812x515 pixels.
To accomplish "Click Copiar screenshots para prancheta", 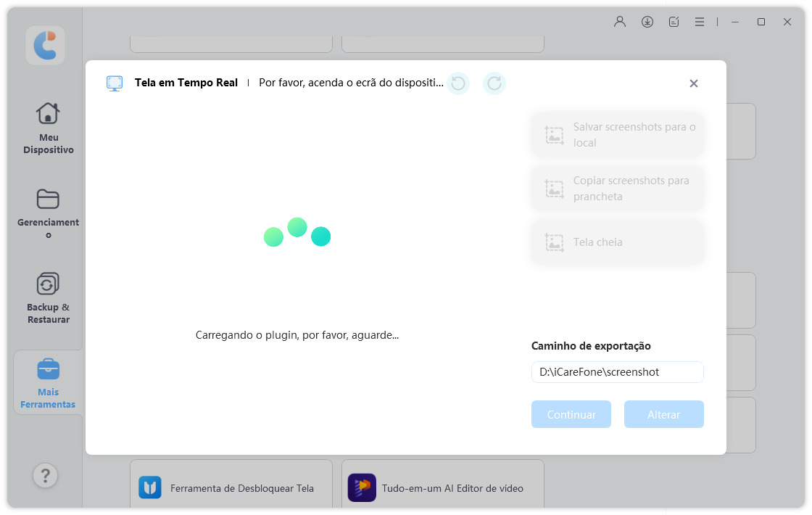I will pyautogui.click(x=618, y=189).
